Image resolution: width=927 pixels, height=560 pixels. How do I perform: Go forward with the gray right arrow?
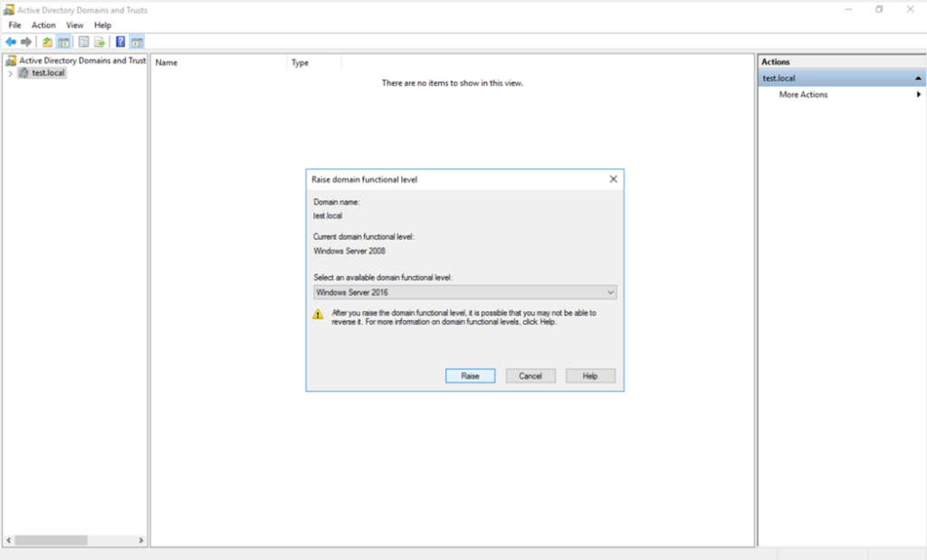click(26, 42)
